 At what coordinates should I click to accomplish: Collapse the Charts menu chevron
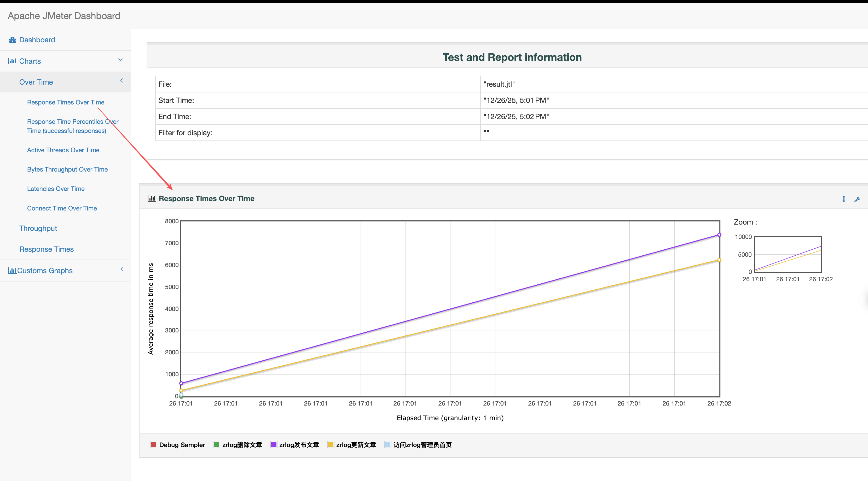pyautogui.click(x=120, y=60)
